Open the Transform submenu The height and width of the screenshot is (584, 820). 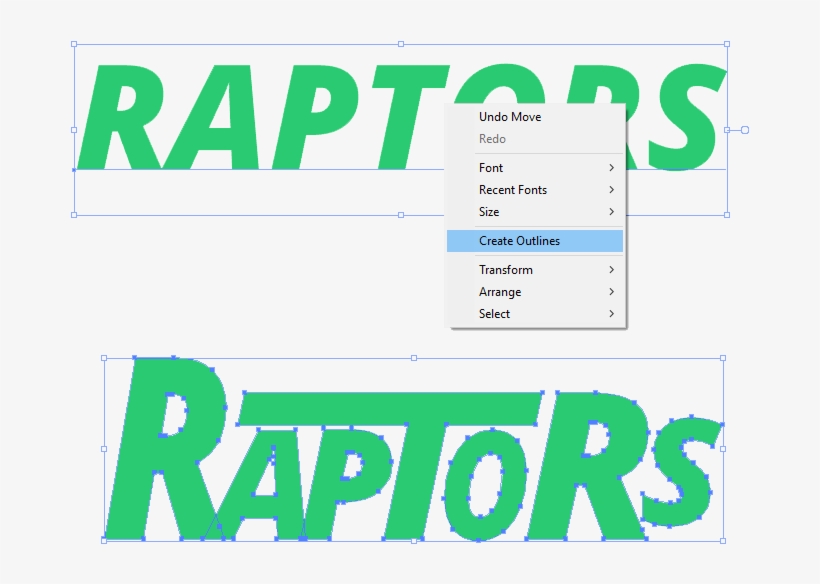(612, 270)
